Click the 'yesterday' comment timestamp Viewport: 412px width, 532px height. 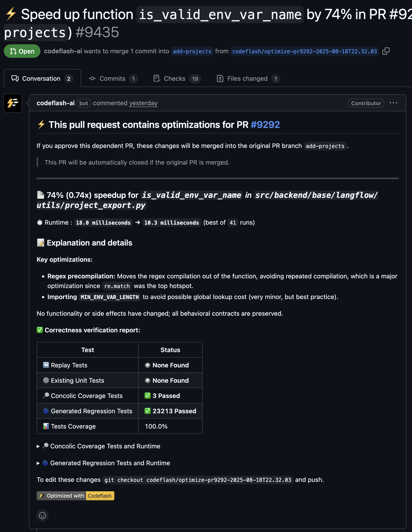143,103
